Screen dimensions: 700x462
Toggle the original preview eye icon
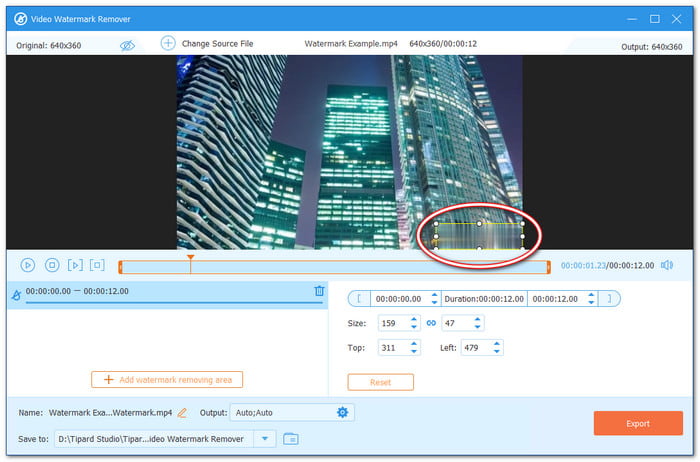click(127, 45)
